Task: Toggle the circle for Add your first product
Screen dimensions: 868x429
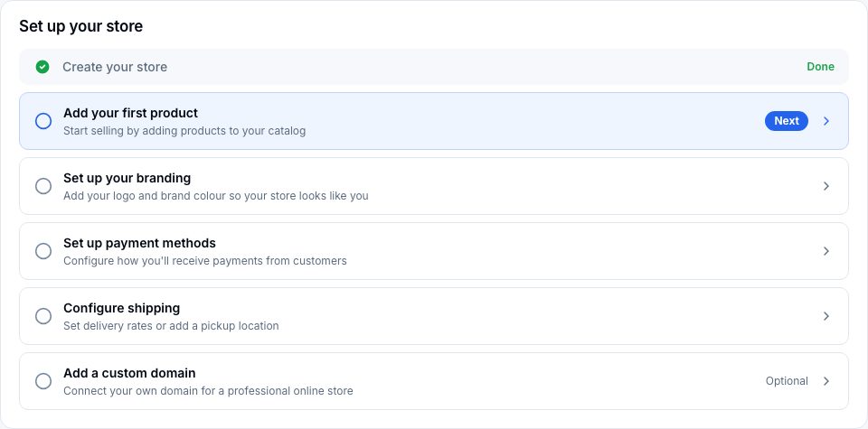Action: 43,121
